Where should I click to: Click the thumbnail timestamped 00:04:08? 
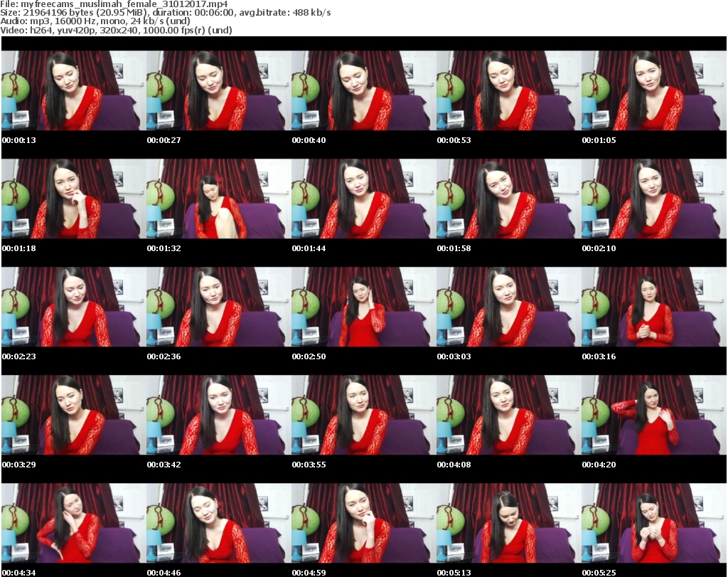coord(509,415)
